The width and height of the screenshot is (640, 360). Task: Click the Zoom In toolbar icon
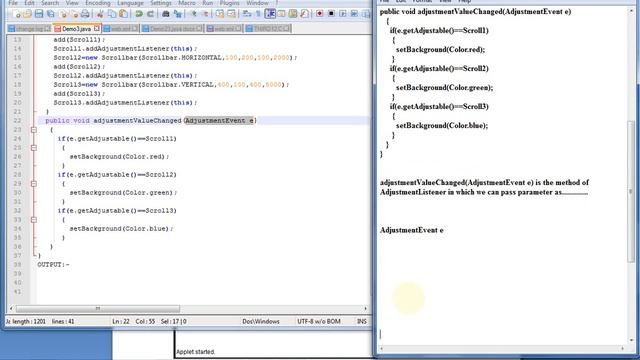(194, 14)
